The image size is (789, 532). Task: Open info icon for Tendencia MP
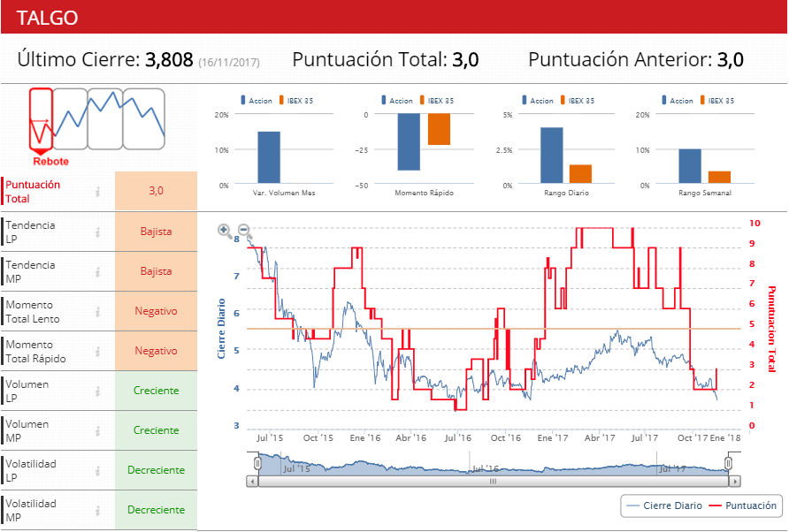coord(98,271)
